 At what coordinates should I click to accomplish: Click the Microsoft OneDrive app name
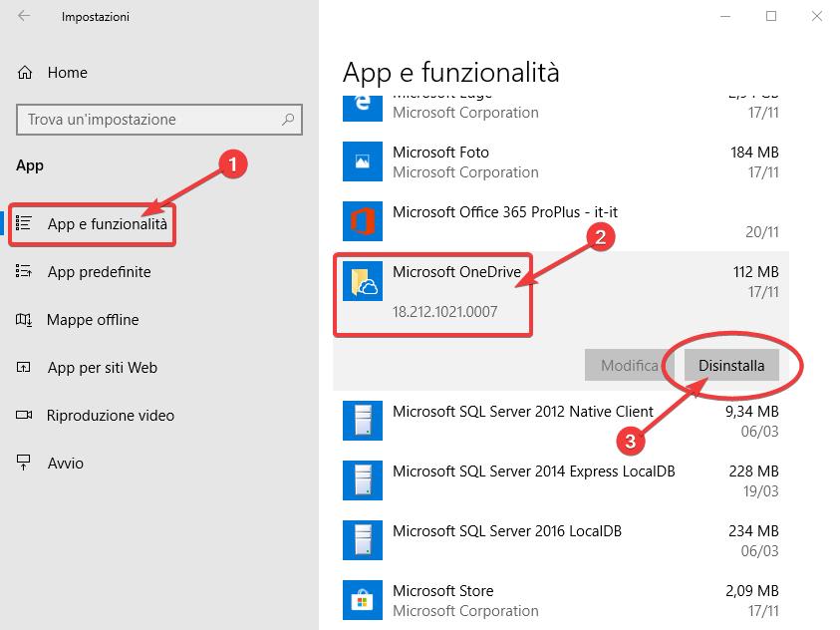point(456,271)
